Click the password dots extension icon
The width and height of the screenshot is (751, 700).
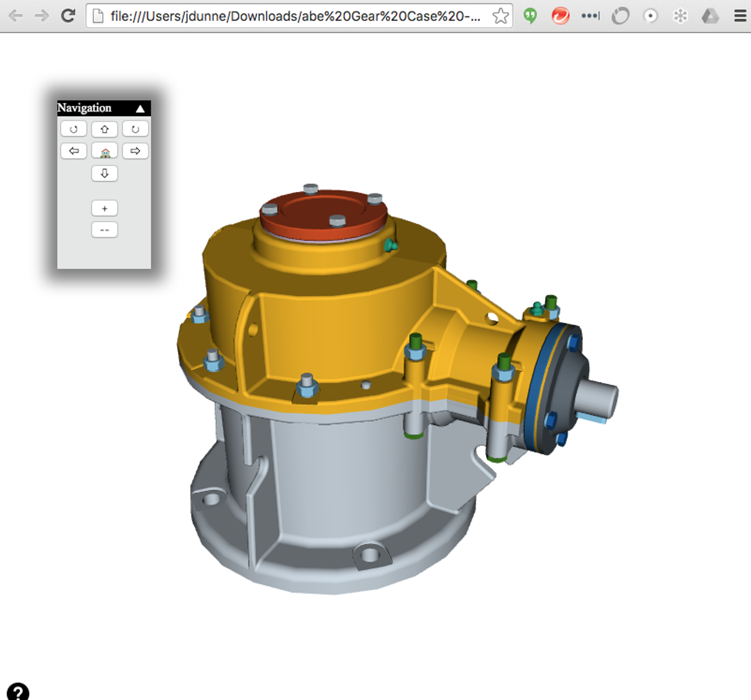point(590,16)
